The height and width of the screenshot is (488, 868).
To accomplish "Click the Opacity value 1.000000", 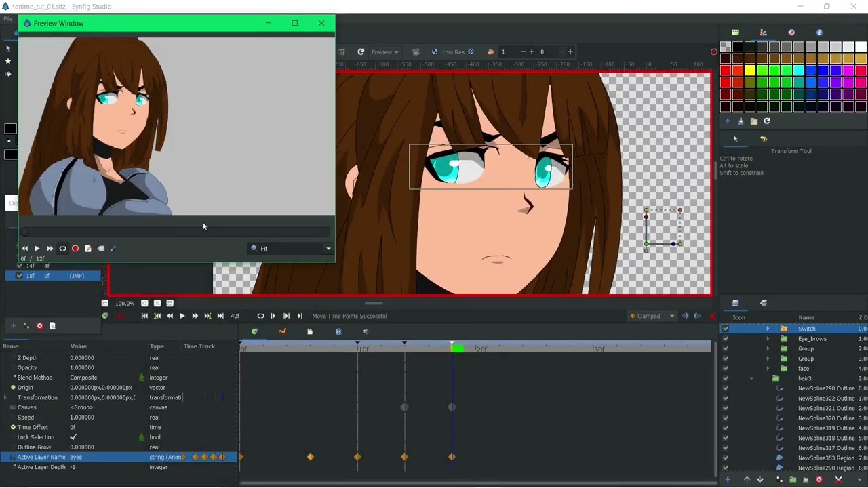I will [82, 368].
